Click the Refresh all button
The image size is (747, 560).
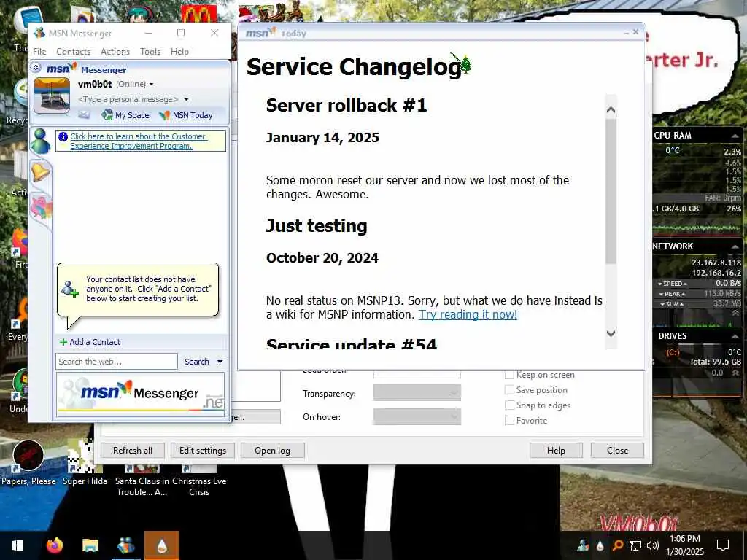pos(133,451)
